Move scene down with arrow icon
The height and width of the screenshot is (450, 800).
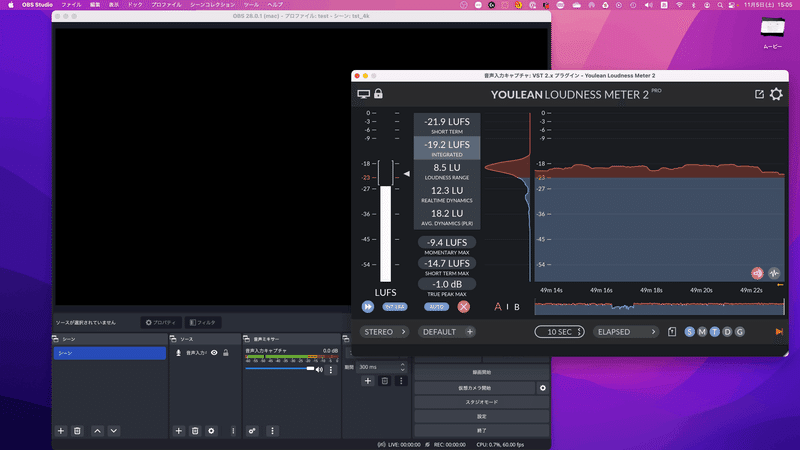click(x=114, y=431)
